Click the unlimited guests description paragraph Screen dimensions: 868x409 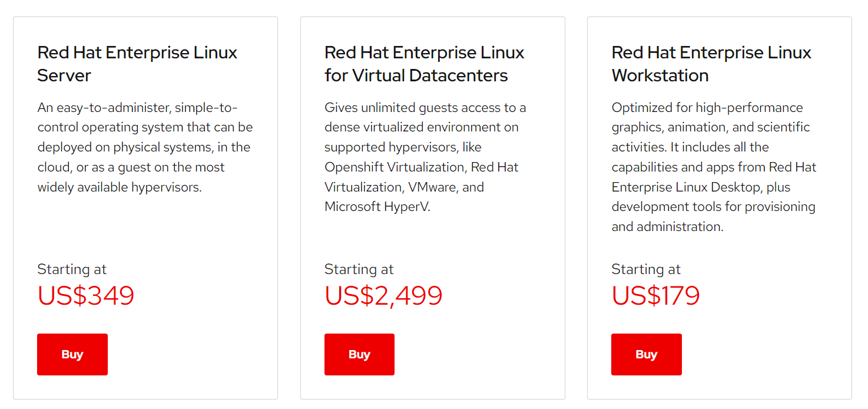click(425, 157)
